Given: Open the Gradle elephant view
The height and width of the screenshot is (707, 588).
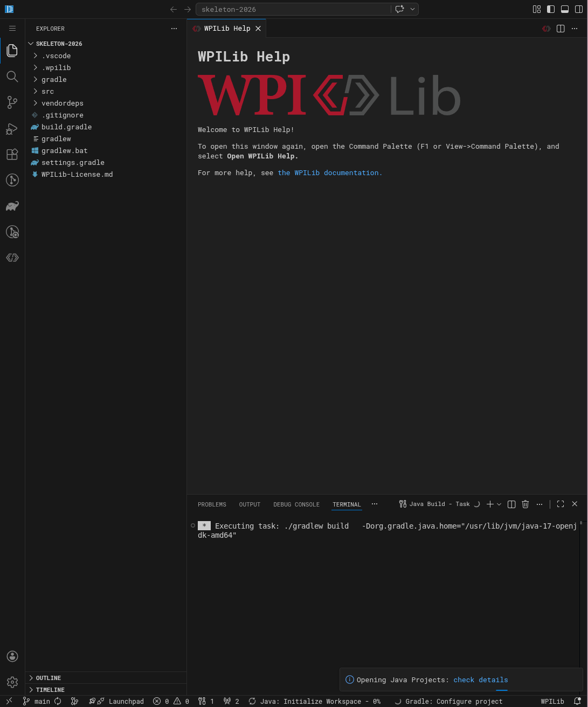Looking at the screenshot, I should pyautogui.click(x=12, y=206).
